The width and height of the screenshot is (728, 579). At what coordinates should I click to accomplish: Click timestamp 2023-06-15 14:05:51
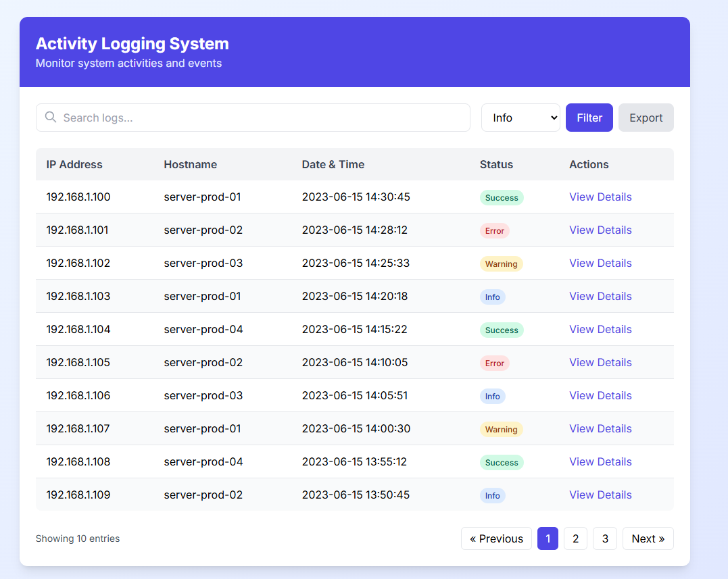coord(355,395)
